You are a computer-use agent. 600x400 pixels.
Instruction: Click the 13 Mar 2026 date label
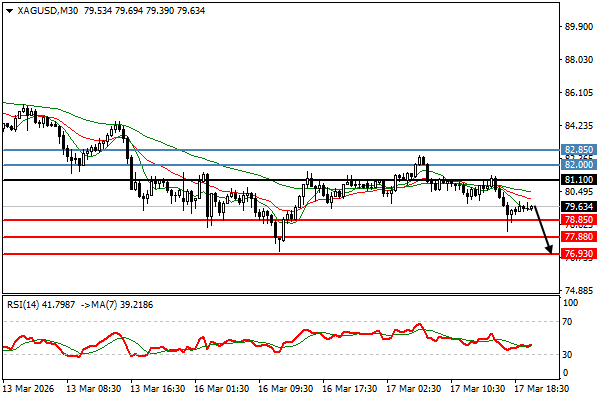[x=28, y=386]
